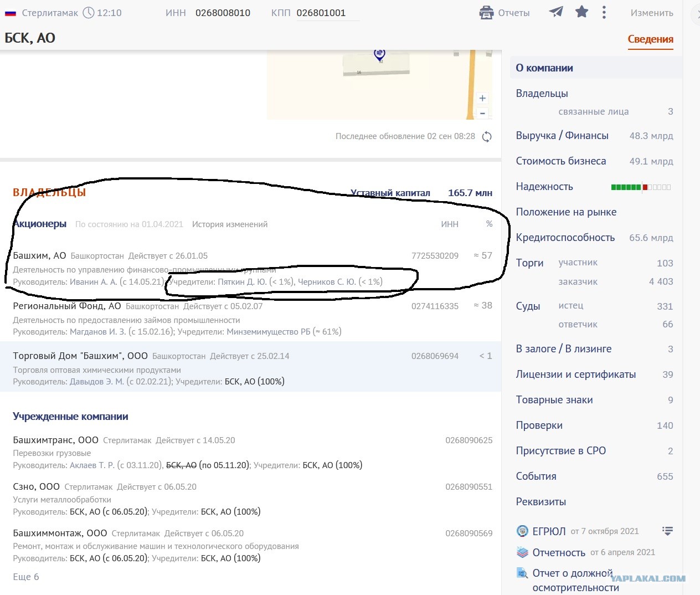The width and height of the screenshot is (700, 595).
Task: Open the three-dot more menu
Action: click(604, 12)
